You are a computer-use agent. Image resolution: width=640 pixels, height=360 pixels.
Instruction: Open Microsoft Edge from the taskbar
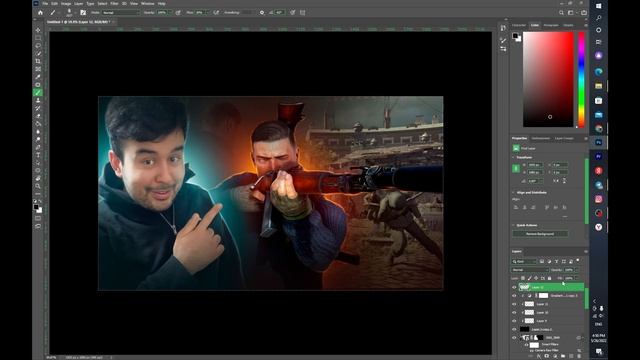click(x=599, y=72)
